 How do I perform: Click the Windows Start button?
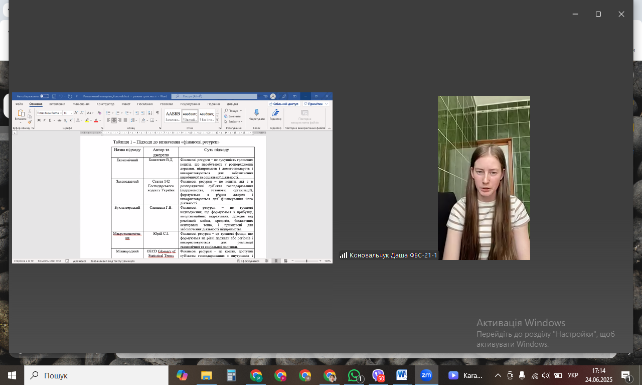[12, 375]
